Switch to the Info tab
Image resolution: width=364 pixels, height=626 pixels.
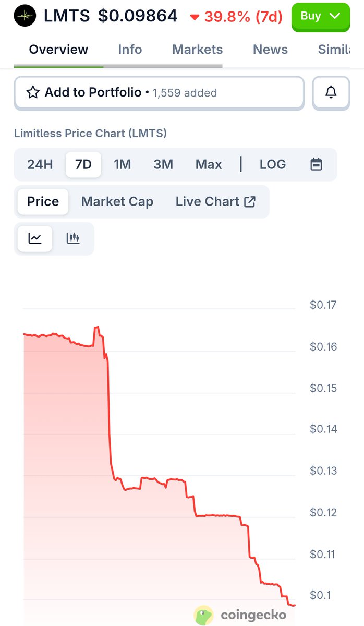[130, 50]
